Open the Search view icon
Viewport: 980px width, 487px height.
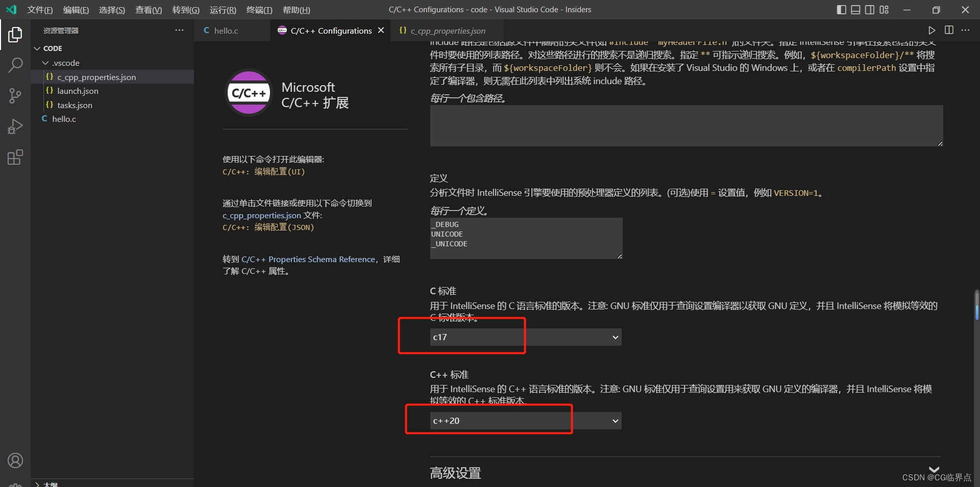tap(15, 65)
